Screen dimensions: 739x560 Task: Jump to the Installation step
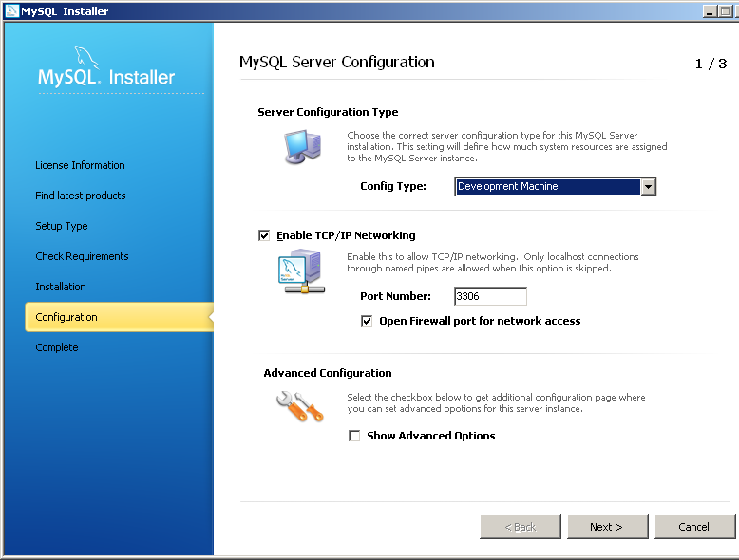pyautogui.click(x=61, y=287)
